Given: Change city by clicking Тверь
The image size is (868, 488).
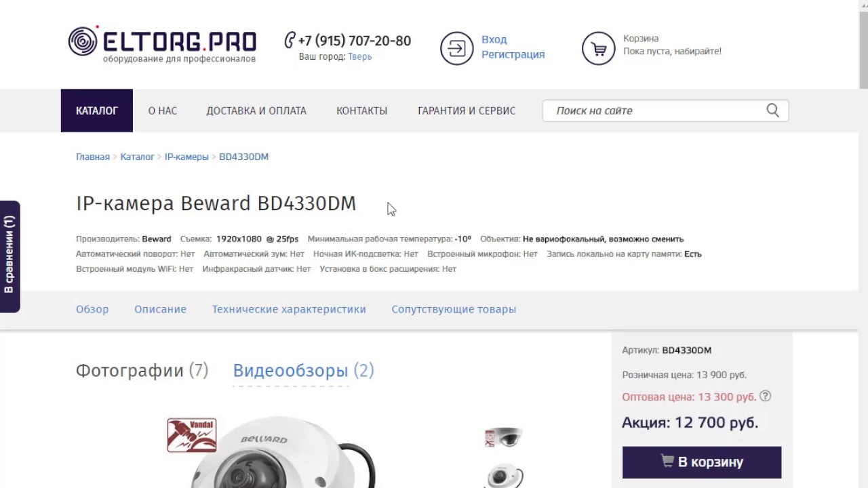Looking at the screenshot, I should pyautogui.click(x=359, y=57).
